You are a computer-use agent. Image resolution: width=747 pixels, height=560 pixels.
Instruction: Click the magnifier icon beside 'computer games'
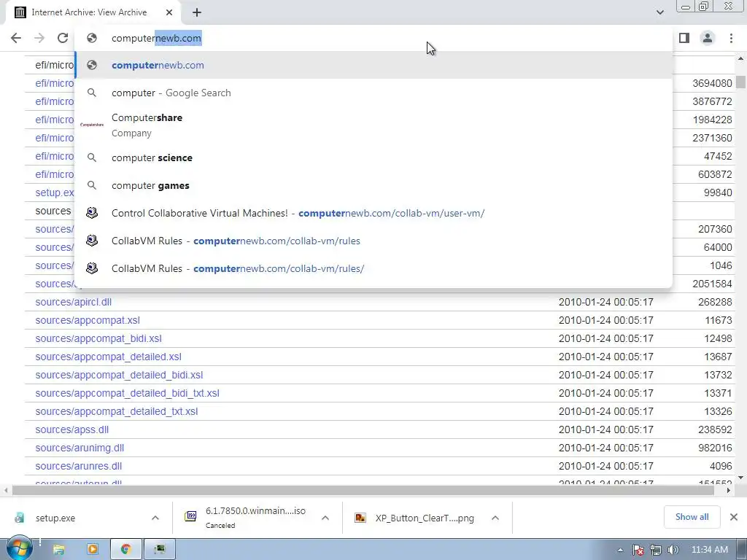(92, 185)
